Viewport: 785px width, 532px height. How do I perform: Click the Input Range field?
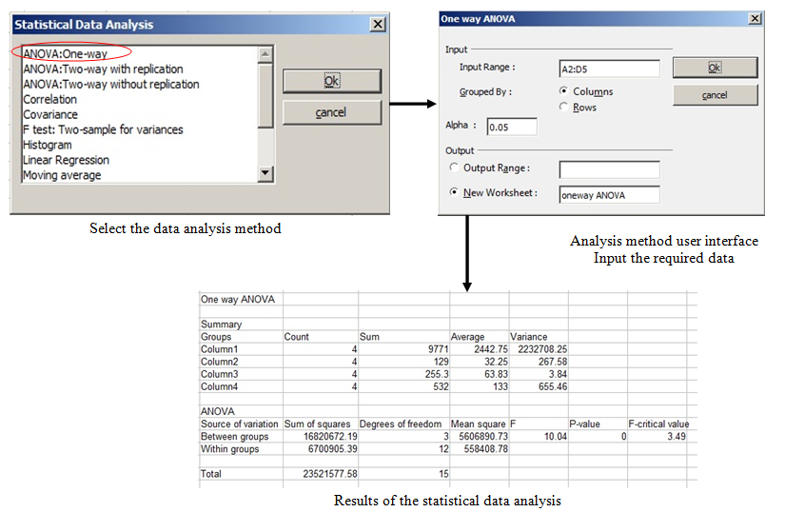click(609, 69)
